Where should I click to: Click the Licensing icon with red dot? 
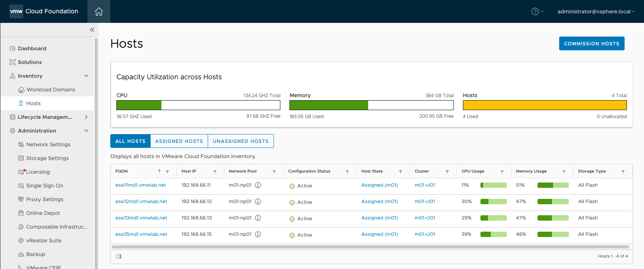click(21, 172)
